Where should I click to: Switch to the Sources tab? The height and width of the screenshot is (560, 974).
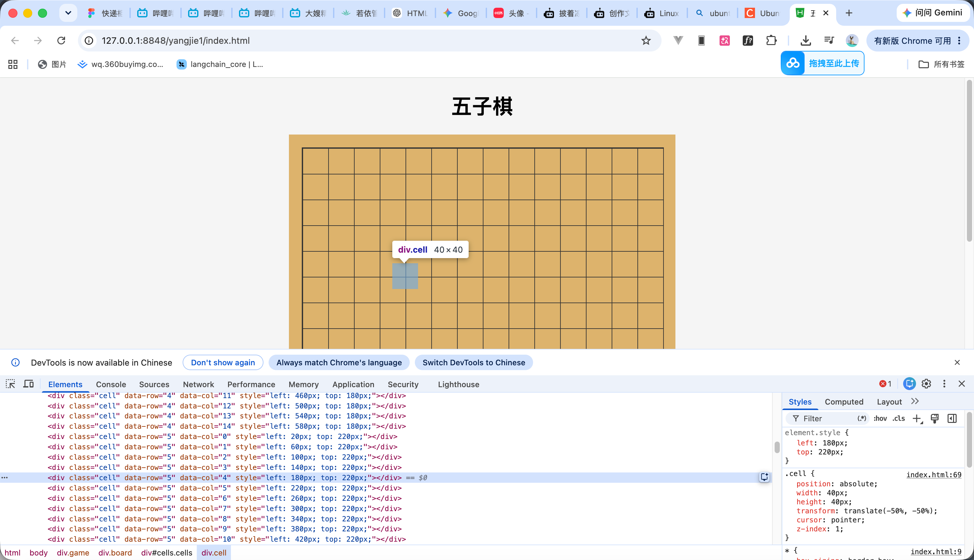[x=154, y=384]
